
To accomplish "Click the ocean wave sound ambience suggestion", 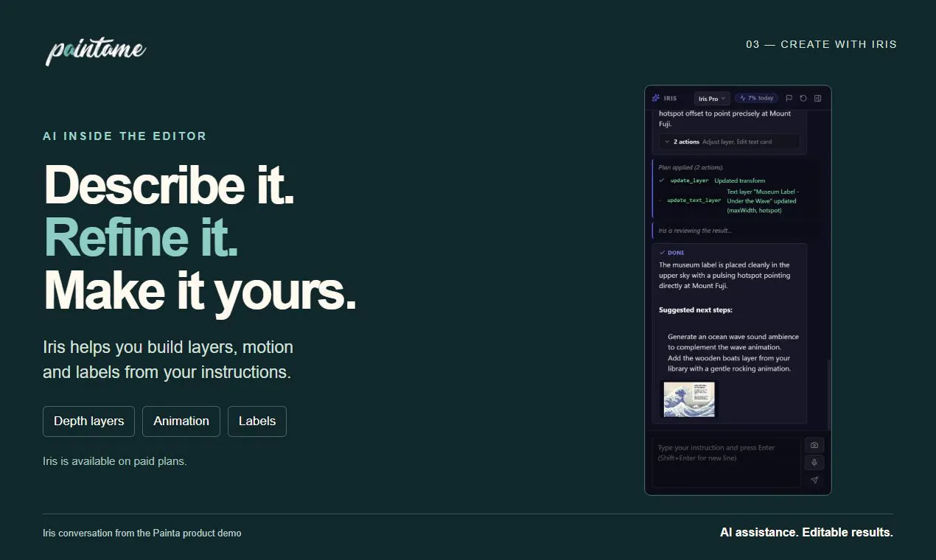I will (x=733, y=342).
